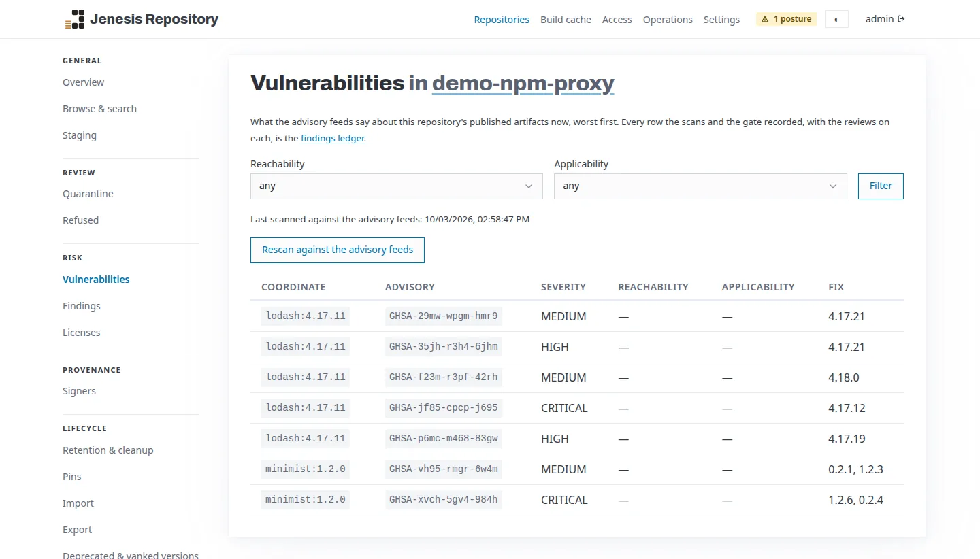Viewport: 980px width, 559px height.
Task: Open the Operations nav item
Action: [x=668, y=20]
